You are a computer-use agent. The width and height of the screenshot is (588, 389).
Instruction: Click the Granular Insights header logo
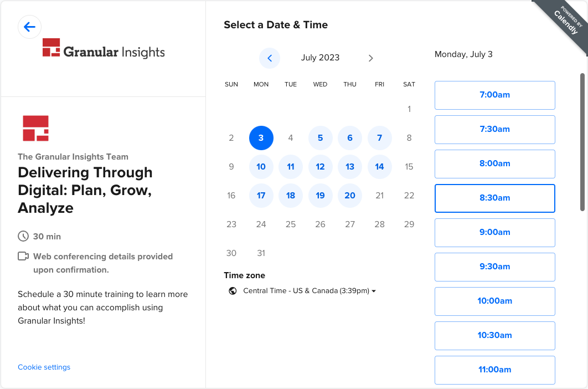coord(104,48)
